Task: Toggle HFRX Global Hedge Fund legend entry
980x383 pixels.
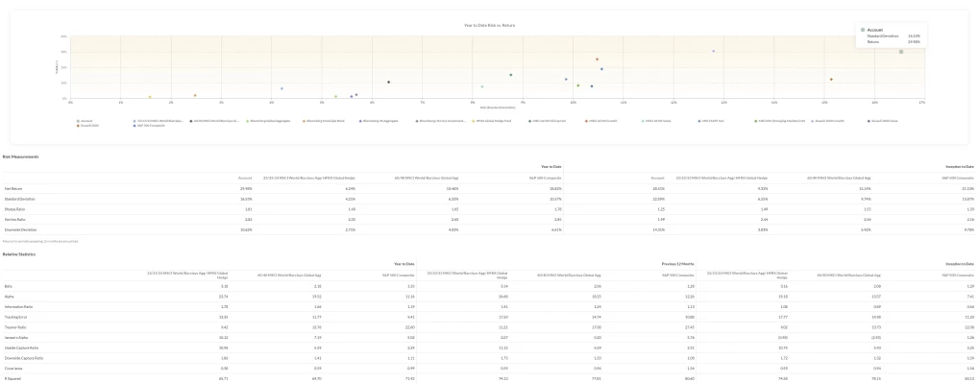Action: (x=491, y=121)
